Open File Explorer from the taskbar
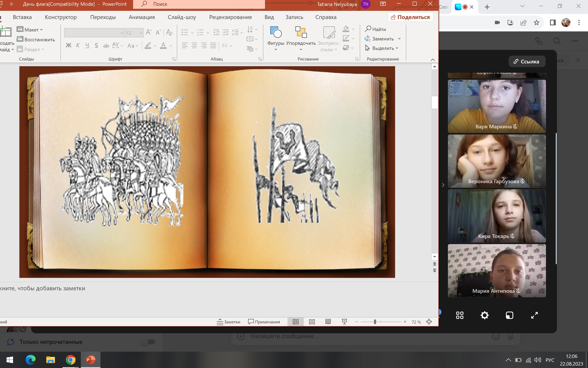Screen dimensions: 588x368 click(x=51, y=360)
